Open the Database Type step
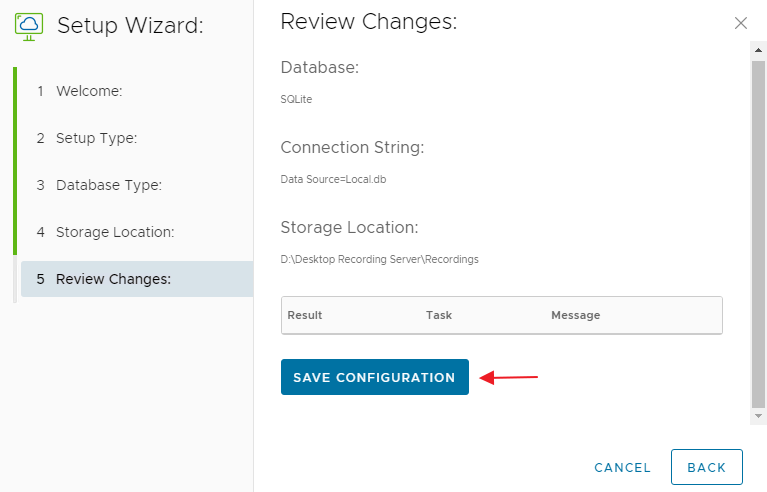The height and width of the screenshot is (492, 767). (108, 185)
